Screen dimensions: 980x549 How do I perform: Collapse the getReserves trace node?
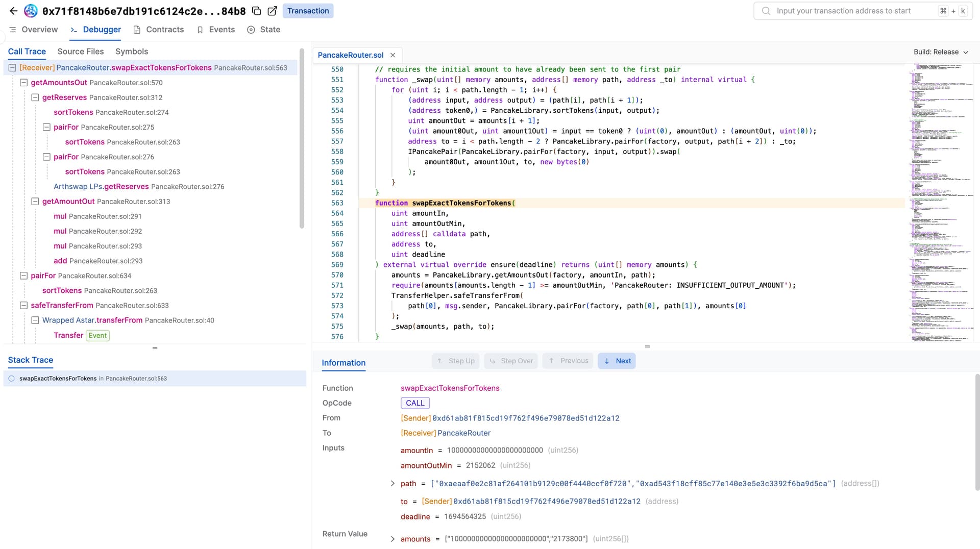(35, 97)
